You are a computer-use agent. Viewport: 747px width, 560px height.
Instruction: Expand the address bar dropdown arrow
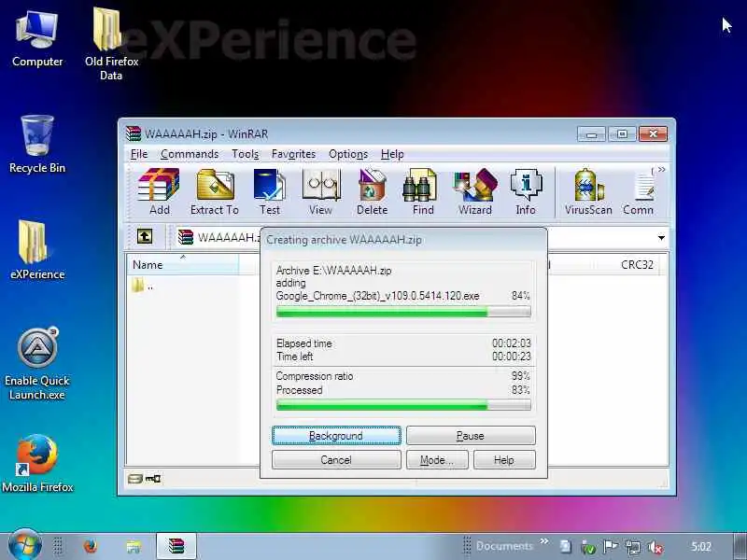click(x=661, y=238)
